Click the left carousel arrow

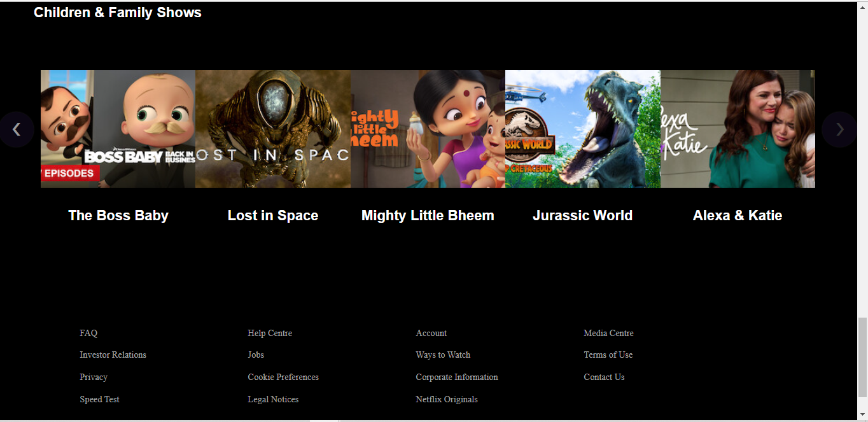(17, 129)
